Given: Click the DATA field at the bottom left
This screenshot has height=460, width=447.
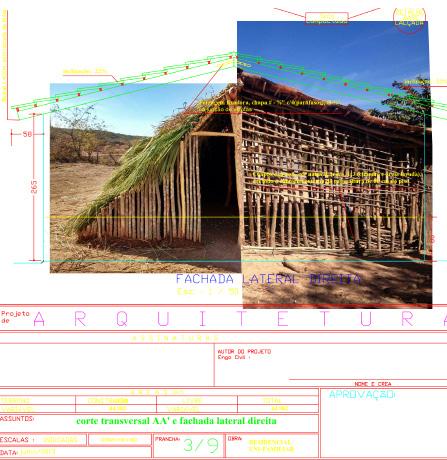Looking at the screenshot, I should [x=76, y=452].
